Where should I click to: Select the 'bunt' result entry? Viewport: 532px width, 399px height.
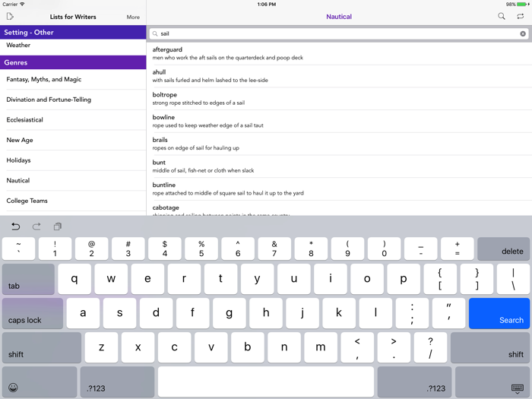tap(339, 166)
